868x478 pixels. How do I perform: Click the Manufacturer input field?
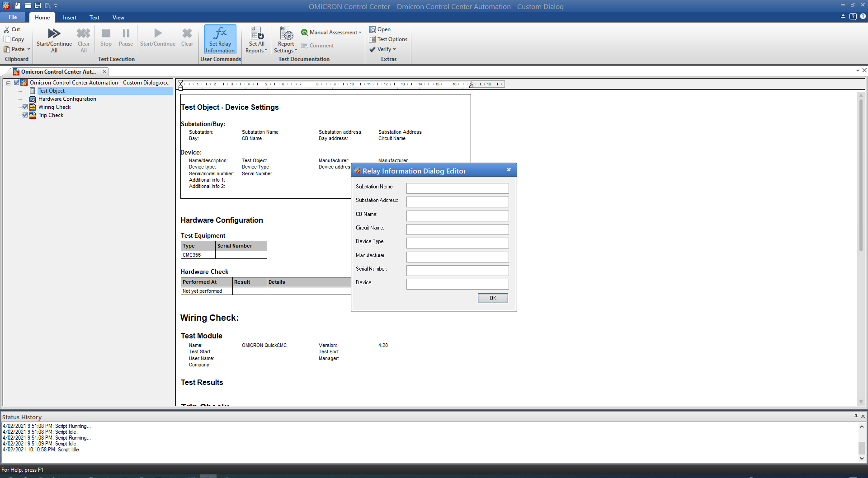click(x=458, y=257)
